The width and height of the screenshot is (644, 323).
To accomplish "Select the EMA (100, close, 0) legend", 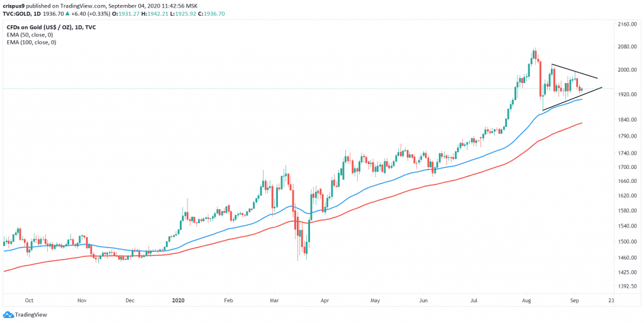I will tap(33, 42).
